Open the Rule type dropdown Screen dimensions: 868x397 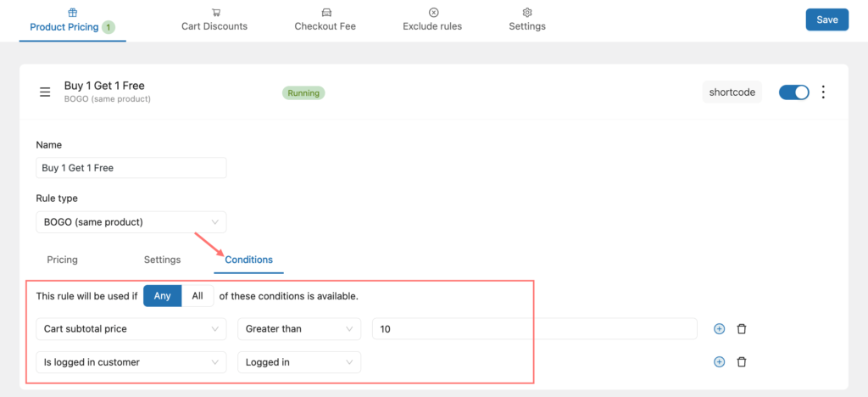[x=131, y=222]
